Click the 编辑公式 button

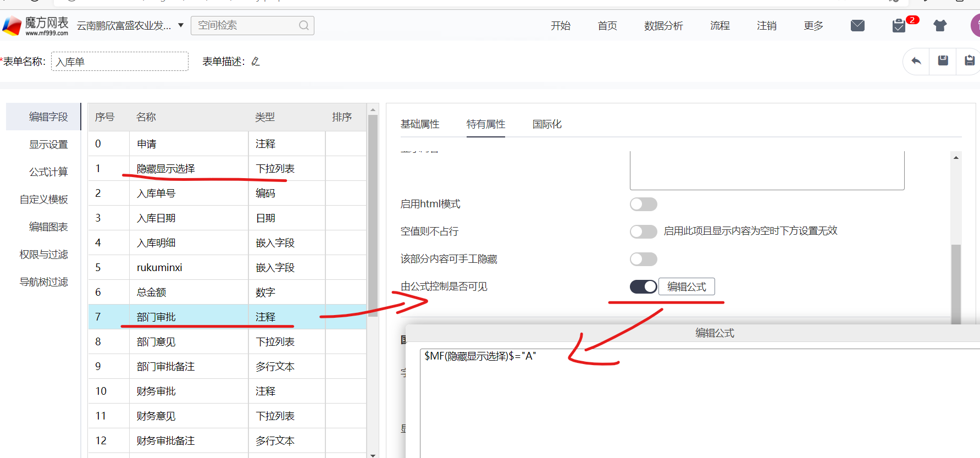coord(686,286)
